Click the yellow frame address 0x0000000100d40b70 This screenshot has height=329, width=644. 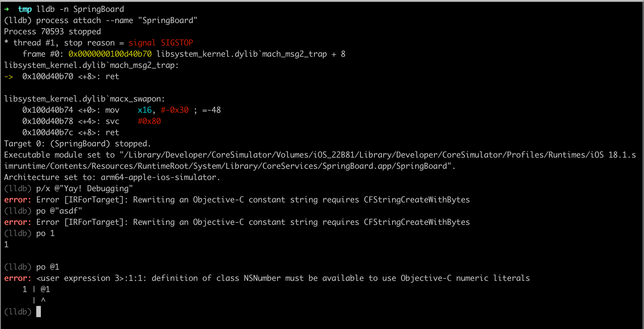(110, 54)
